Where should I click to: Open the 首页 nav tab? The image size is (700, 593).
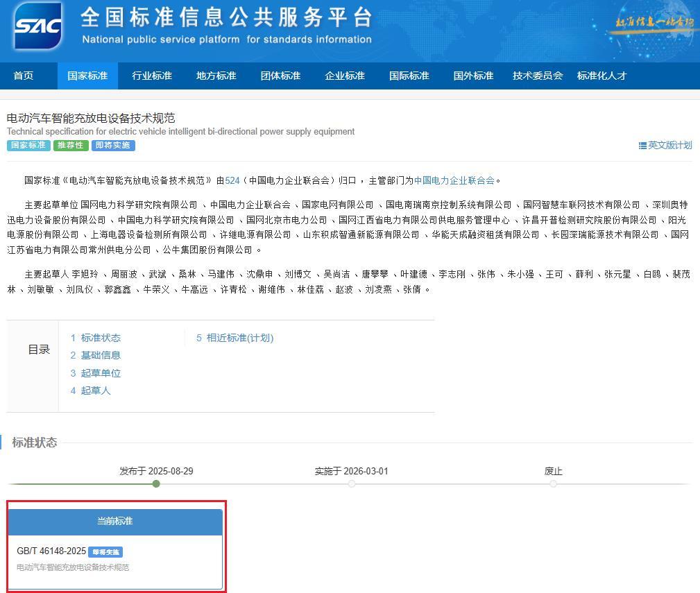pos(23,76)
